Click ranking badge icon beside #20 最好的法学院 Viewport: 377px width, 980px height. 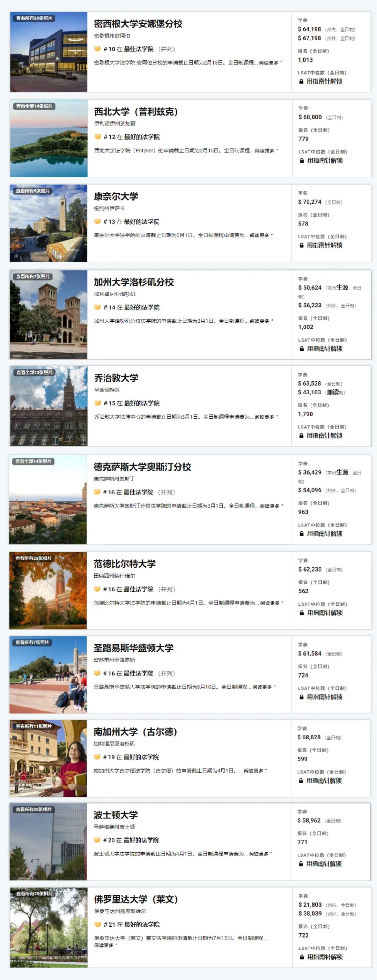97,840
